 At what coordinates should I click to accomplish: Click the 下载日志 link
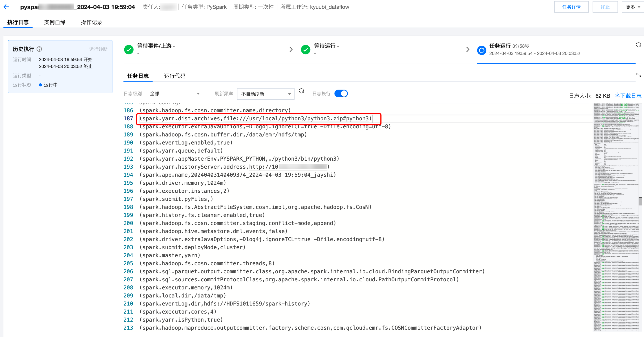coord(628,95)
